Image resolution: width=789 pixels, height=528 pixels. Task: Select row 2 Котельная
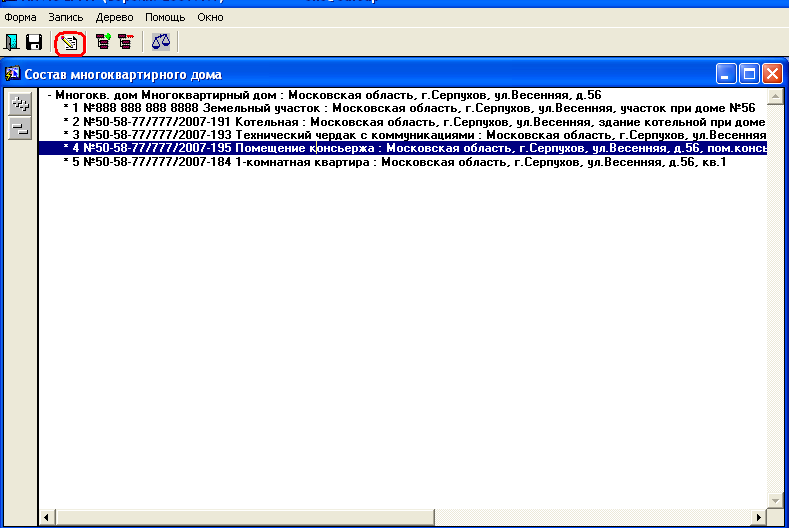pos(414,122)
